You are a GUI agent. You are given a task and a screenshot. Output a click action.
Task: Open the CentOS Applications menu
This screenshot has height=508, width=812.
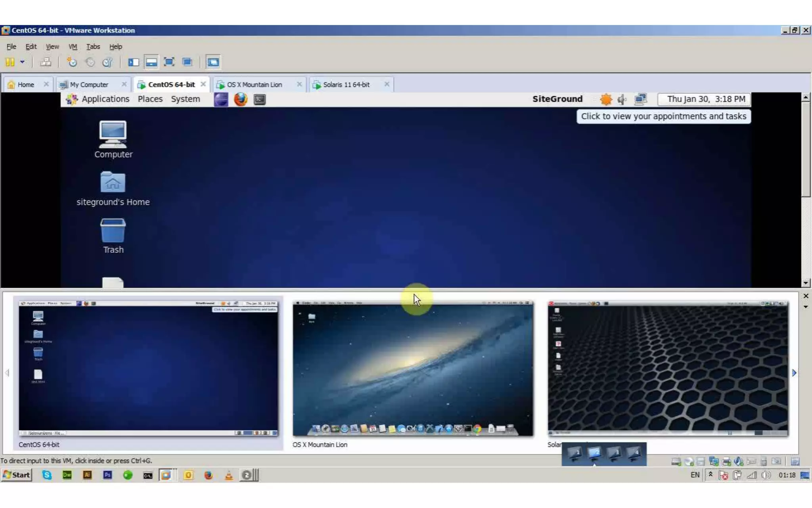105,99
